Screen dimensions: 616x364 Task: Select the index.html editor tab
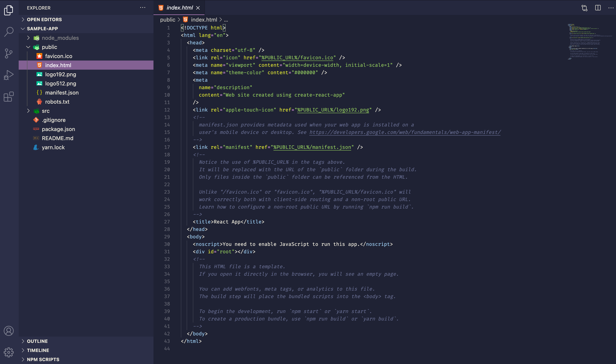[180, 8]
